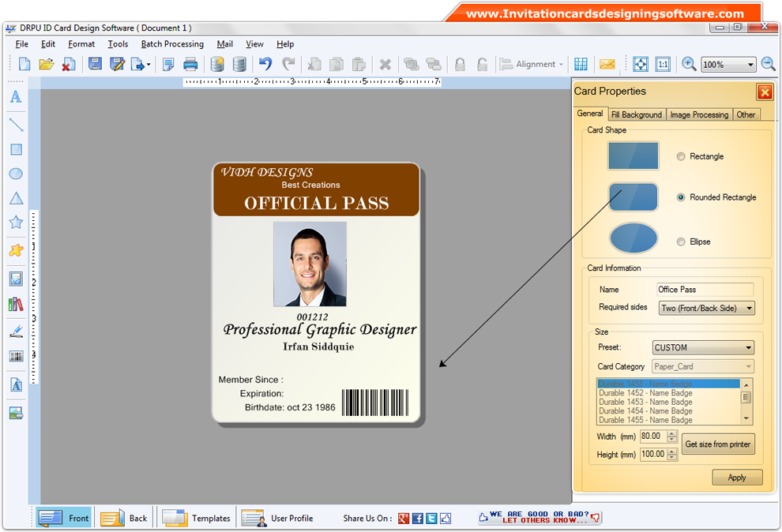Click the Height value field

pos(654,455)
